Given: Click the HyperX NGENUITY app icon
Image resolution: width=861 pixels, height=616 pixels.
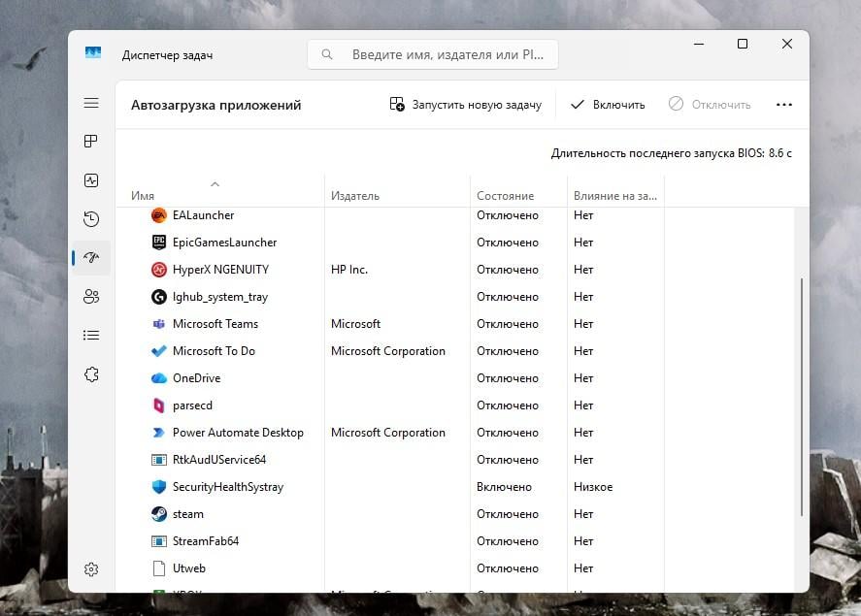Looking at the screenshot, I should [158, 270].
